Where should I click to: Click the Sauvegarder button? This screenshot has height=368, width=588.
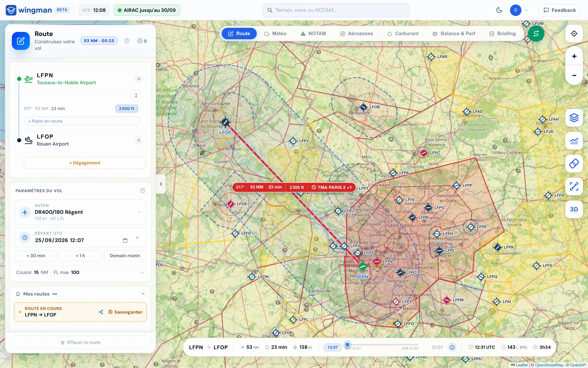(125, 312)
